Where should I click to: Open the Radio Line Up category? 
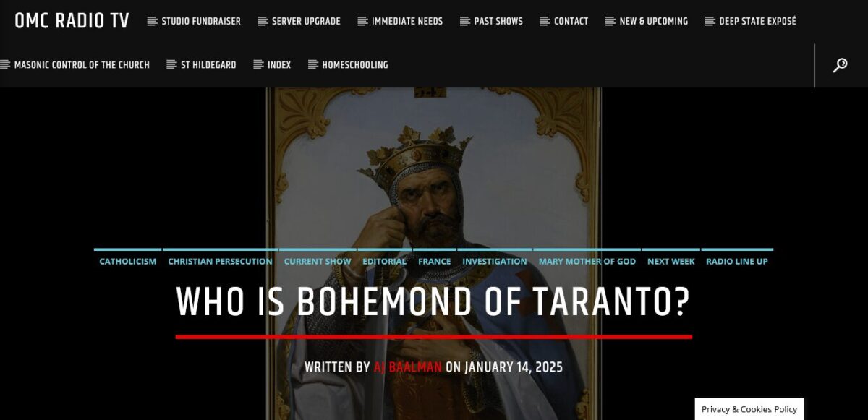tap(737, 261)
